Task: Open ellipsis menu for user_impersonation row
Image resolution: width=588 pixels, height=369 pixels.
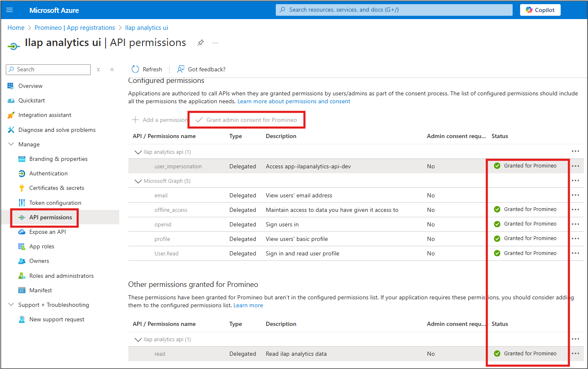Action: tap(575, 166)
